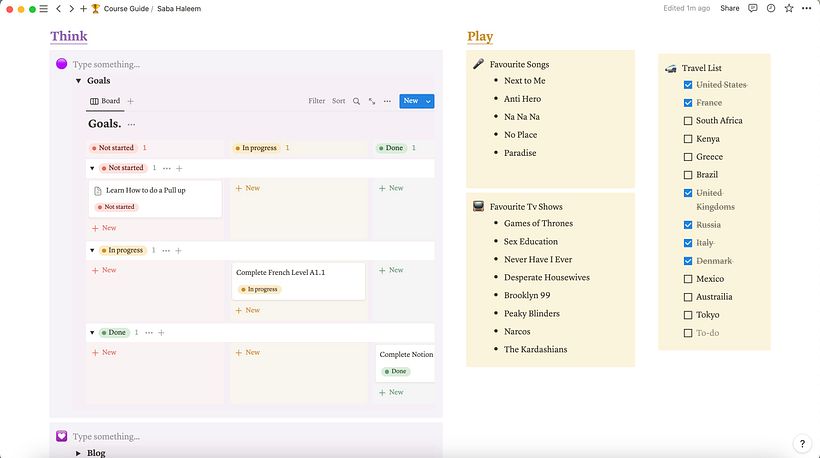Collapse the Goals toggle
This screenshot has width=820, height=458.
(78, 81)
